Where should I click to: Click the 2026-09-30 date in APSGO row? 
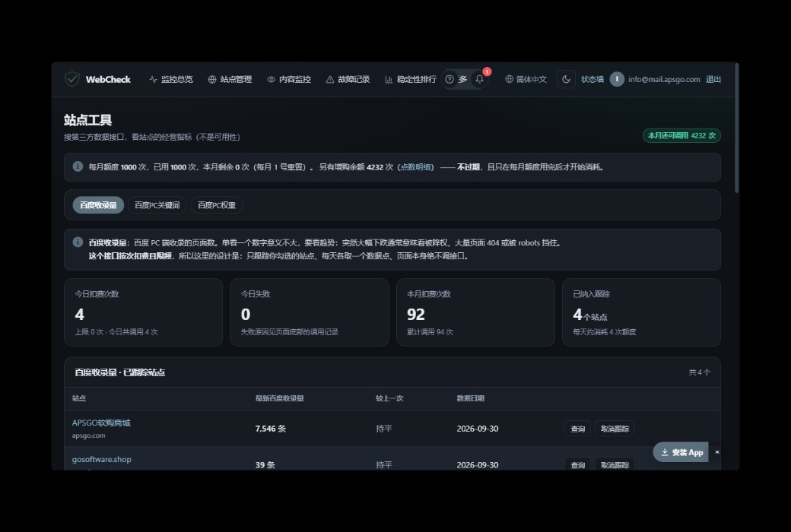(x=478, y=429)
